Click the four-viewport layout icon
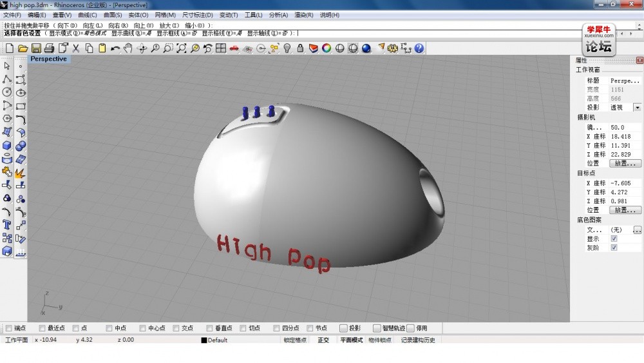 221,48
